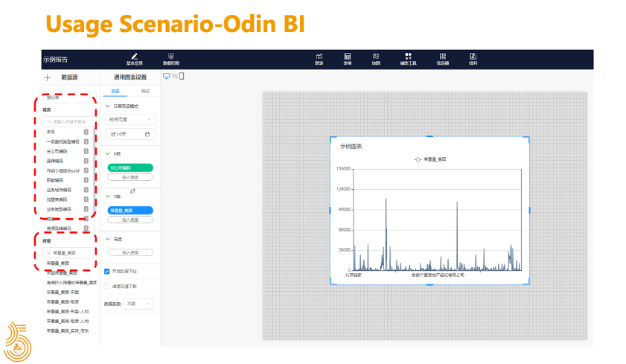Open the 数据条数 不限 dropdown
Screen dimensions: 626x364
pyautogui.click(x=138, y=304)
